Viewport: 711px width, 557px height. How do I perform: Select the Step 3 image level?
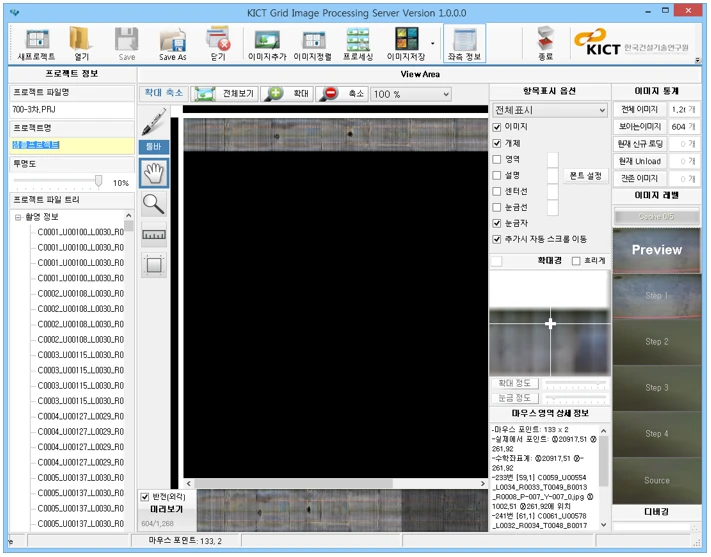pyautogui.click(x=657, y=388)
